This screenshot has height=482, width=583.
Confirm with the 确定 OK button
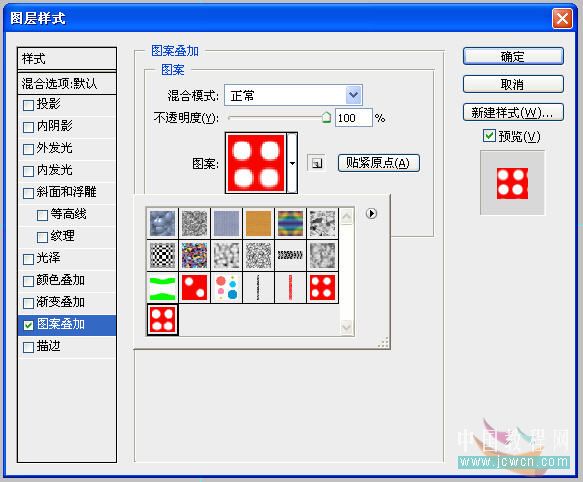513,57
